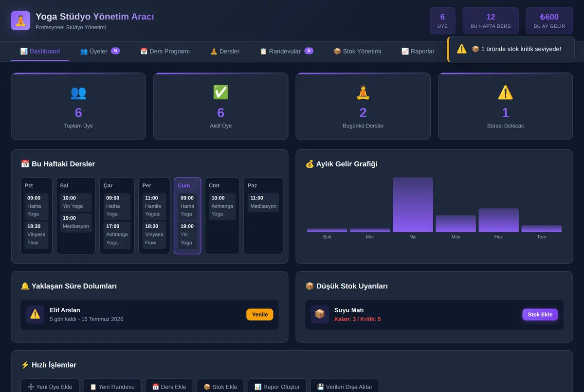Click the Yeni Randevu quick action

(x=112, y=387)
